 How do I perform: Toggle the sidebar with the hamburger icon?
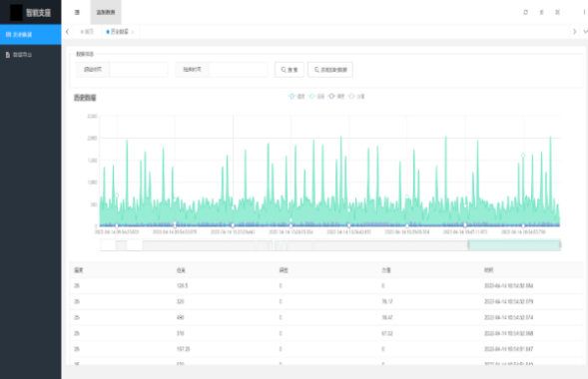coord(77,12)
